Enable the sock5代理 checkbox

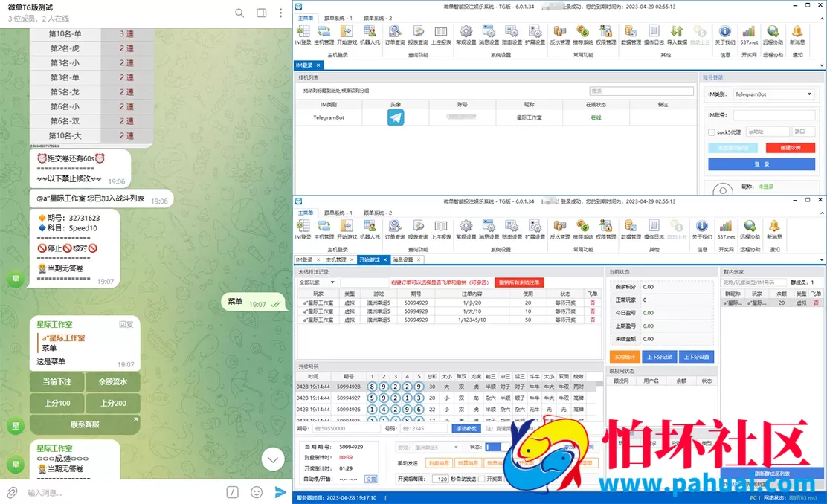(x=712, y=132)
